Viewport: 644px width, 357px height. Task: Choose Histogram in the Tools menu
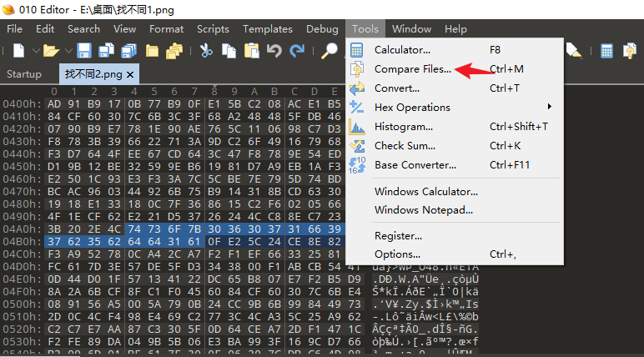[403, 126]
